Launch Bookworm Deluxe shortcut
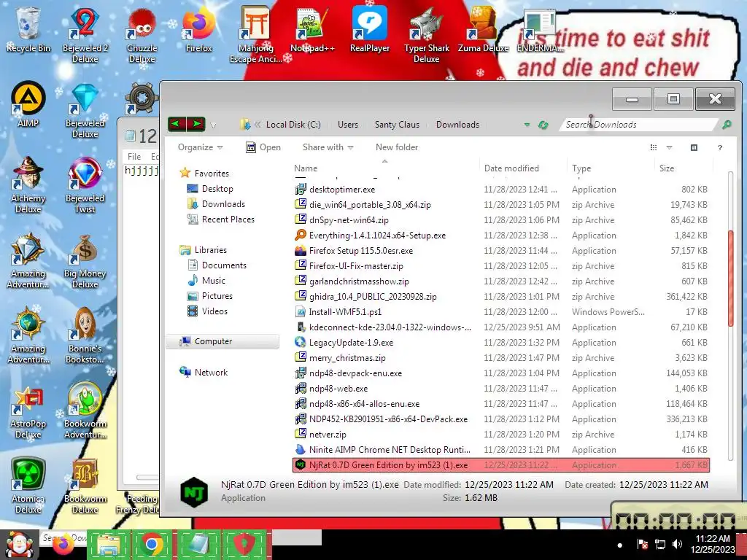The image size is (747, 560). (x=85, y=486)
